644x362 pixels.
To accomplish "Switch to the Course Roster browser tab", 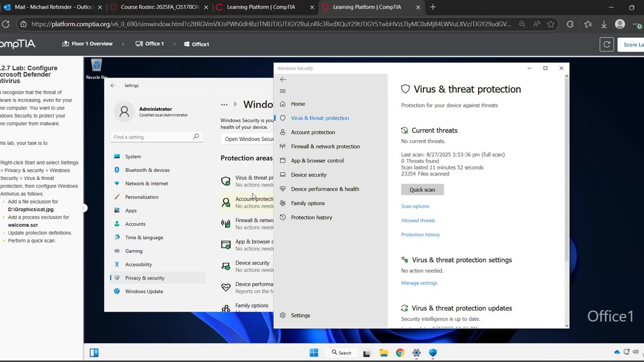I will [158, 7].
